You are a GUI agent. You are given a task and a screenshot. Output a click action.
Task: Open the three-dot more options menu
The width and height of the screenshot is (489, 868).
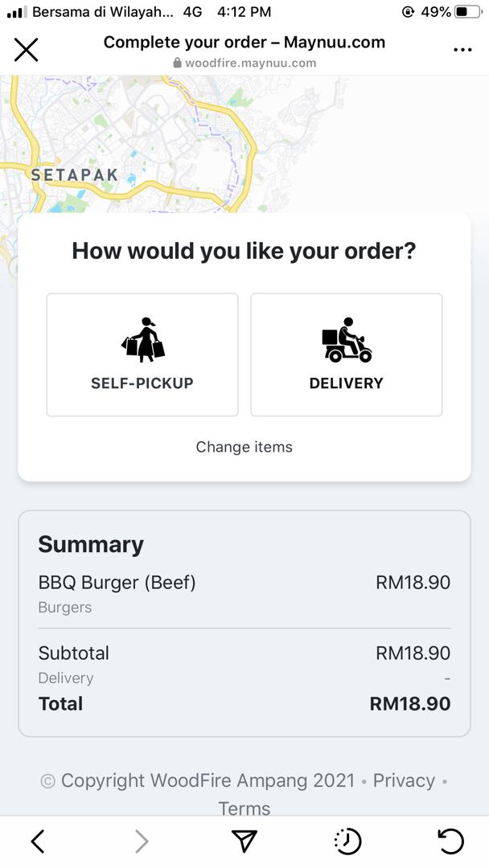pyautogui.click(x=462, y=50)
